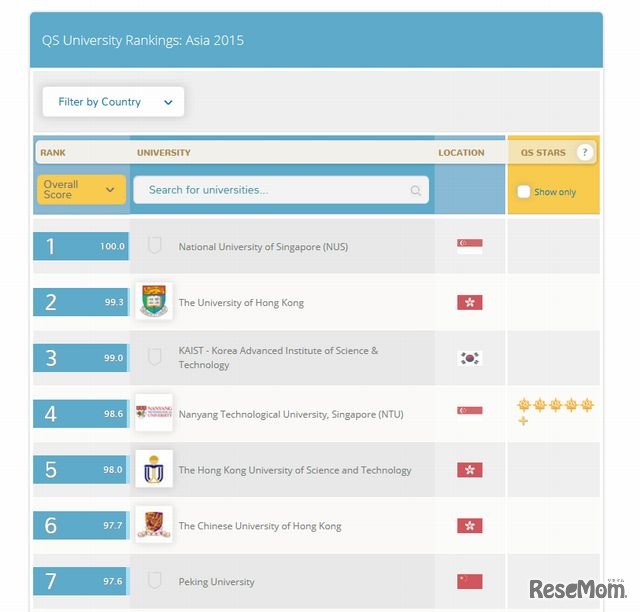Open The University of Hong Kong crest logo
This screenshot has height=612, width=640.
click(x=154, y=302)
